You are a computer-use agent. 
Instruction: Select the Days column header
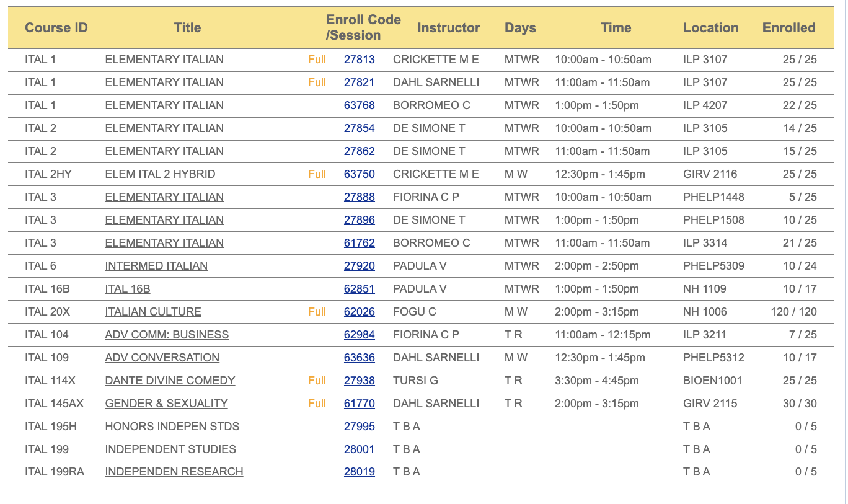pos(520,28)
